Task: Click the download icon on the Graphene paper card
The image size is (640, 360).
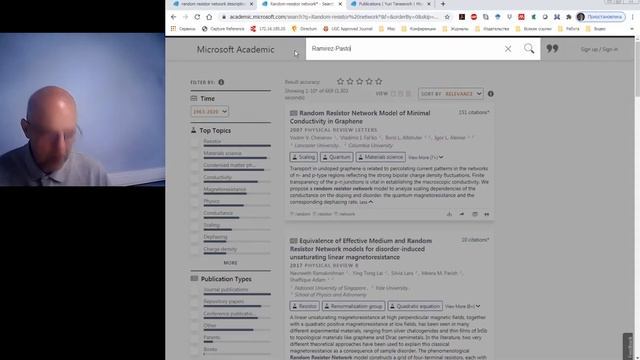Action: tap(449, 214)
